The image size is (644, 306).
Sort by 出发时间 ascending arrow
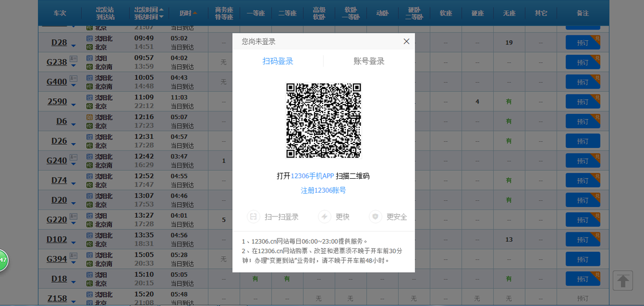161,9
